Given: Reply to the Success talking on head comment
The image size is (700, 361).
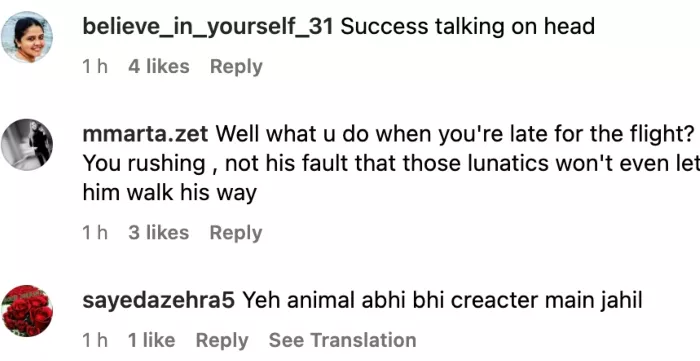Looking at the screenshot, I should tap(236, 67).
